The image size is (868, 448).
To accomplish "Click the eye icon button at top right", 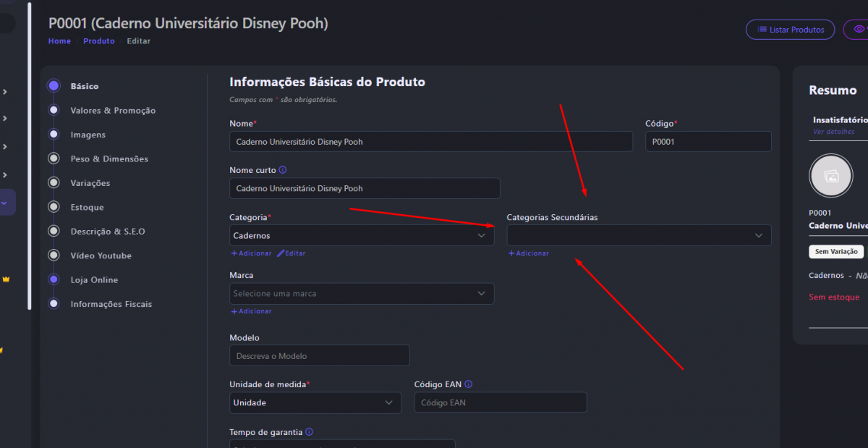I will 859,30.
